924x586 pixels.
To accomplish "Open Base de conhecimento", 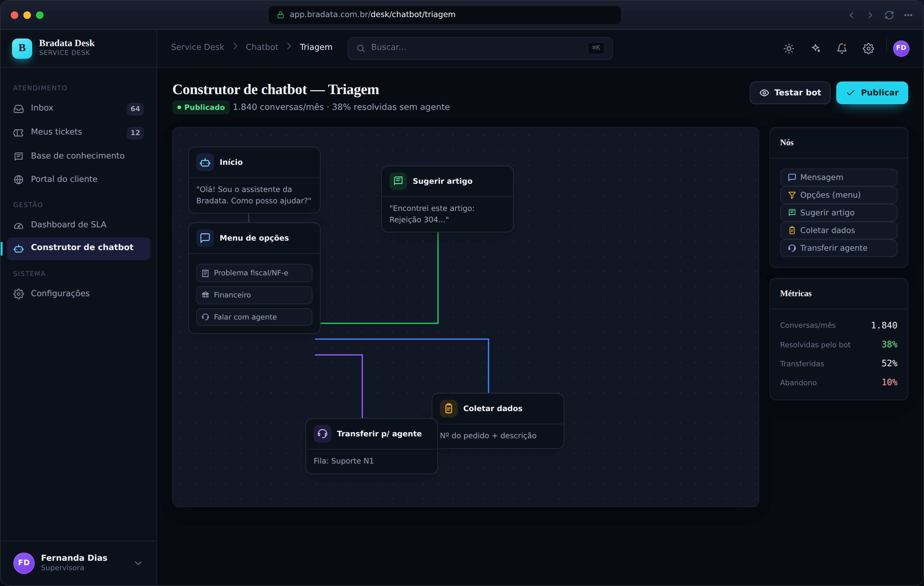I will tap(78, 156).
